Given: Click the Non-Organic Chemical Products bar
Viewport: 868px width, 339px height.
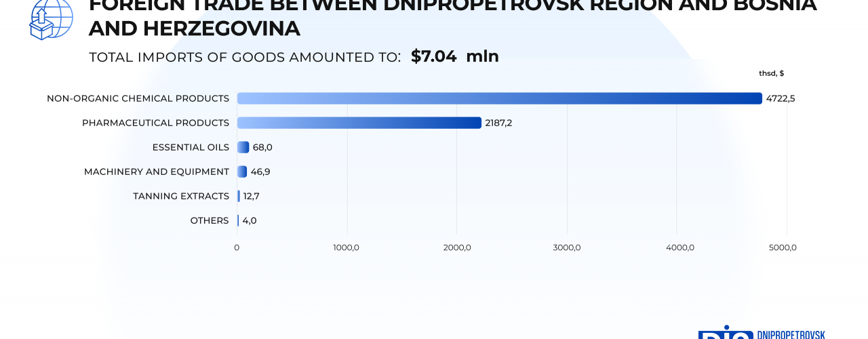Looking at the screenshot, I should coord(499,98).
